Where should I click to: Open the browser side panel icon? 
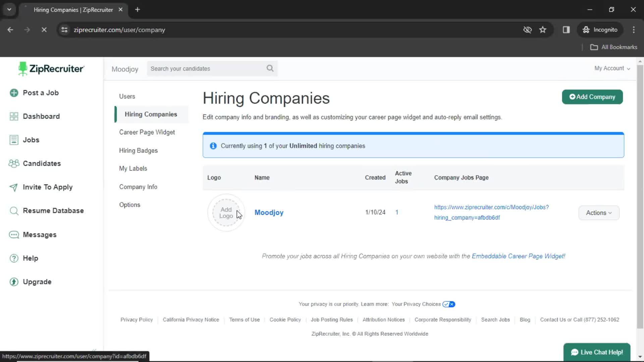click(x=566, y=30)
